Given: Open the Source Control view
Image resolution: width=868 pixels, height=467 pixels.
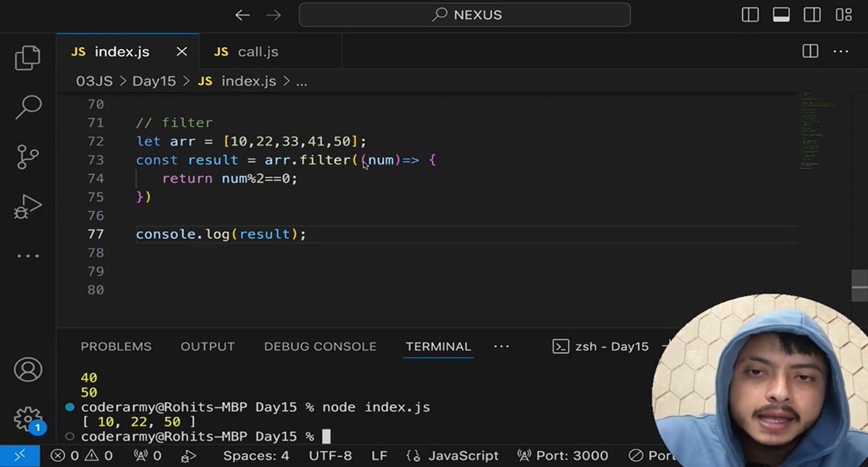Looking at the screenshot, I should click(27, 157).
